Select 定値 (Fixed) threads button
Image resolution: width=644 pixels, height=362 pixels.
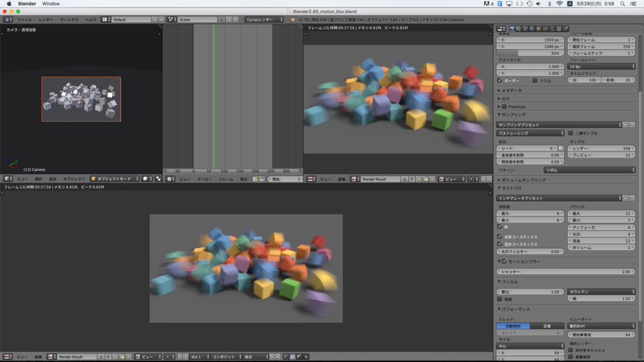[x=547, y=326]
